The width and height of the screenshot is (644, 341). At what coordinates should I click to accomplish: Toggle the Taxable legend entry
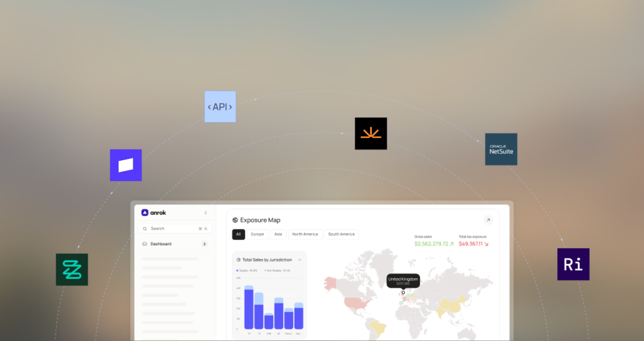(247, 271)
